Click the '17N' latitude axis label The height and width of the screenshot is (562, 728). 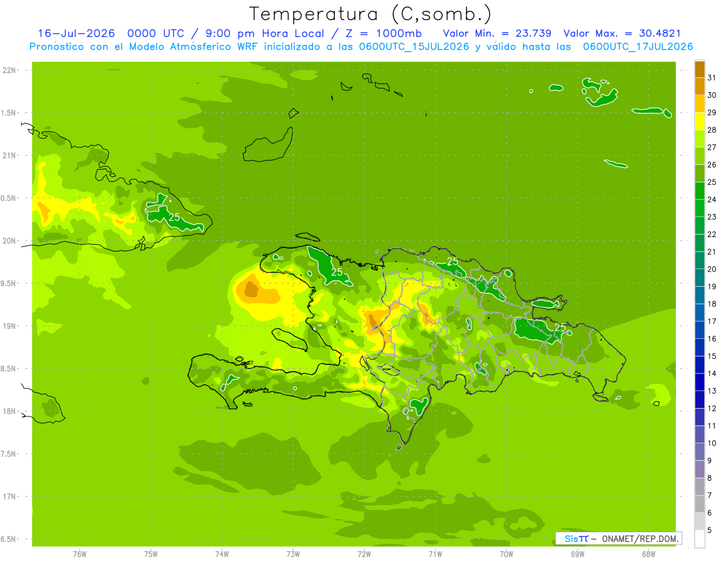coord(10,497)
